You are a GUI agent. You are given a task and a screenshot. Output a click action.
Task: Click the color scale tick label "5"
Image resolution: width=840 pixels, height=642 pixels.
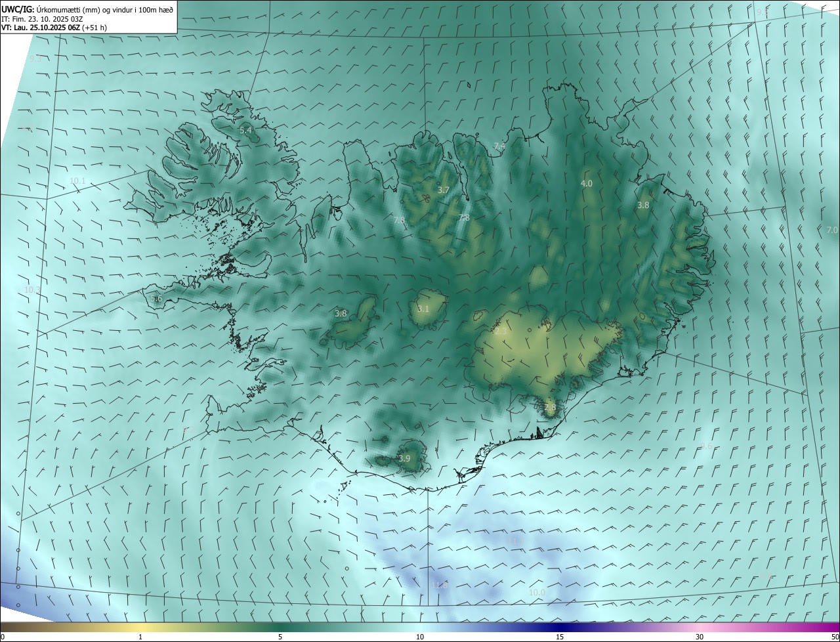pos(280,637)
